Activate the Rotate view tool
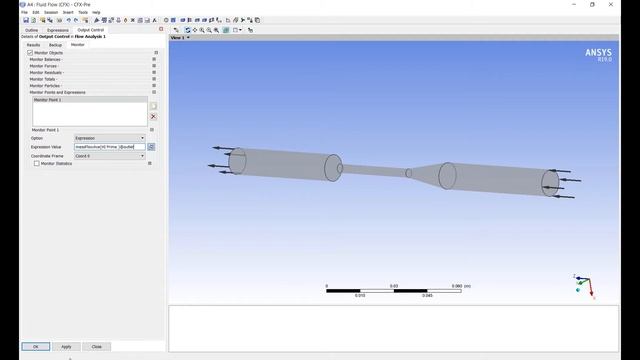The height and width of the screenshot is (360, 640). (x=187, y=30)
